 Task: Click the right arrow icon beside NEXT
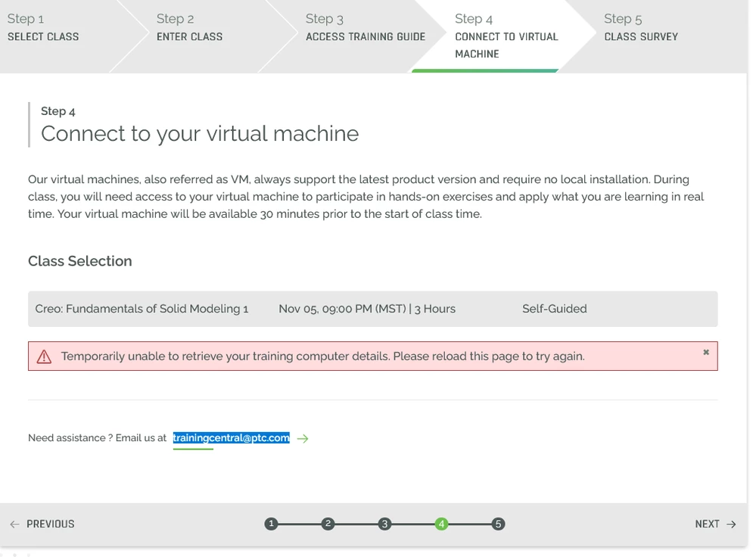coord(732,524)
